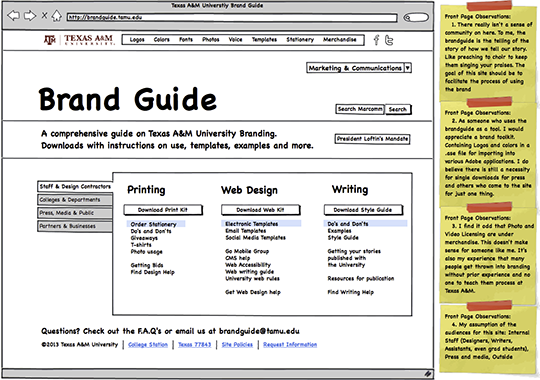Click Examples link under Writing
The image size is (540, 380).
(339, 231)
